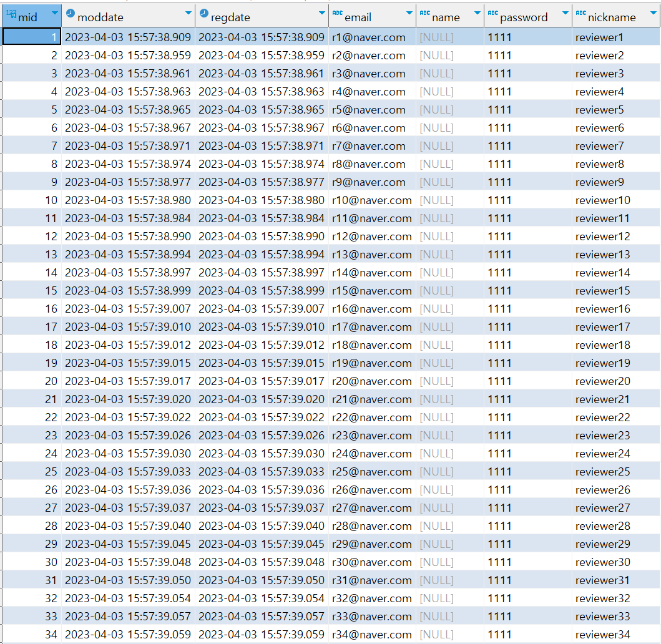
Task: Select nickname cell reviewer13
Action: tap(616, 255)
